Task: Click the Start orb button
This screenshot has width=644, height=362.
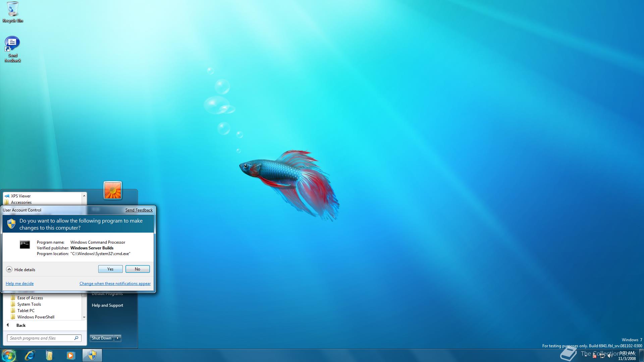Action: 9,355
